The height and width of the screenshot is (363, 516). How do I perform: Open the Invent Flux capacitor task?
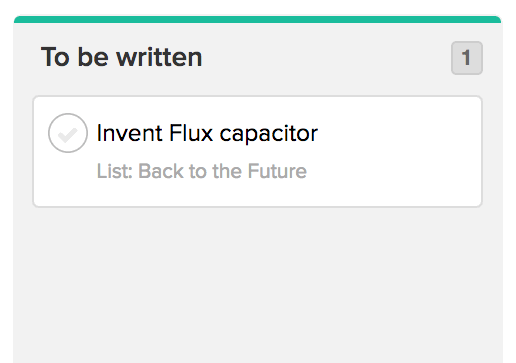tap(207, 133)
